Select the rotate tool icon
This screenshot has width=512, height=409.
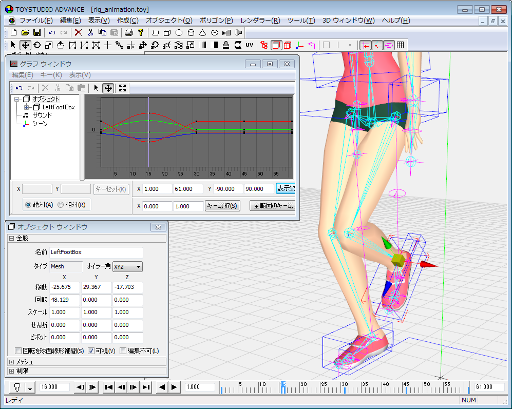pos(37,45)
